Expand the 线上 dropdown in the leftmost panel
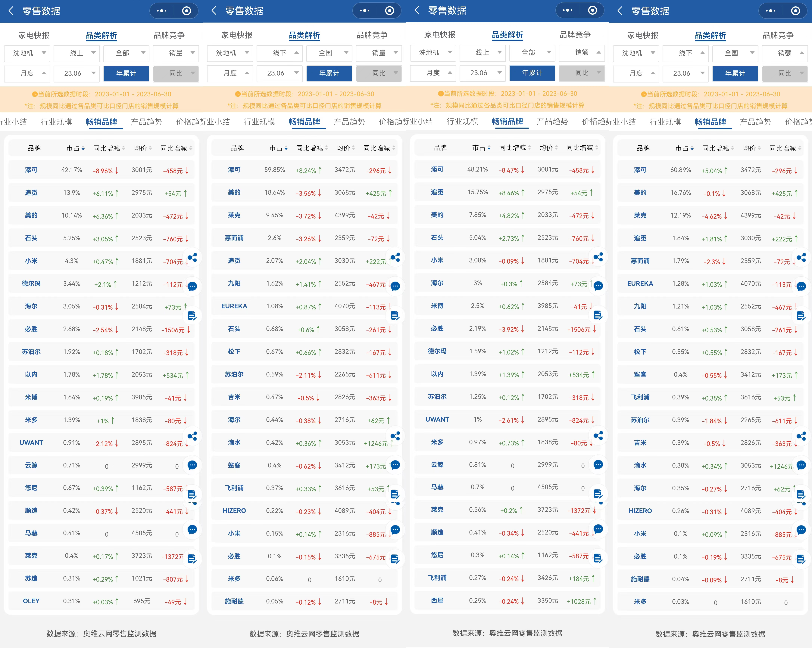Image resolution: width=812 pixels, height=648 pixels. point(77,53)
